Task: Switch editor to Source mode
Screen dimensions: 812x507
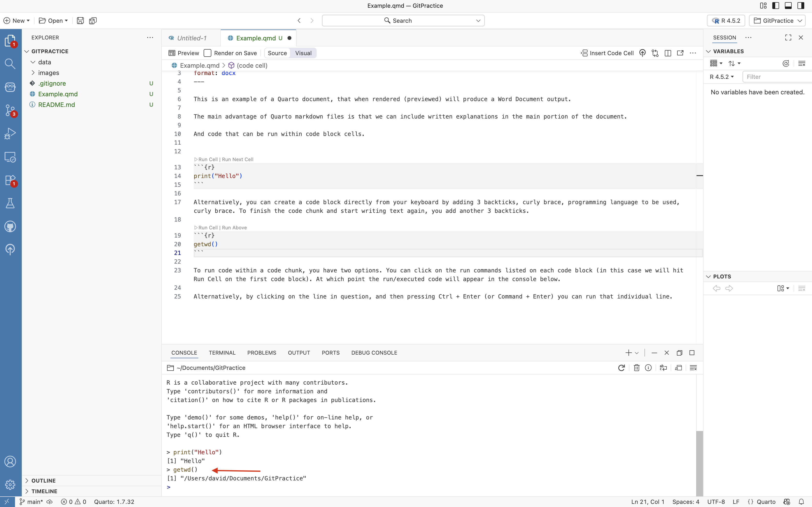Action: [x=277, y=53]
